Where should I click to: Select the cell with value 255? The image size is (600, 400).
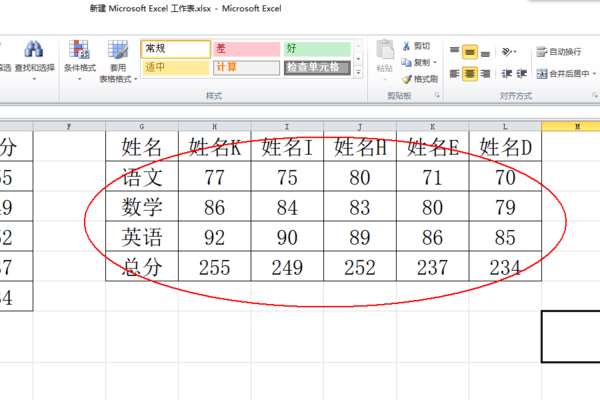[x=215, y=266]
